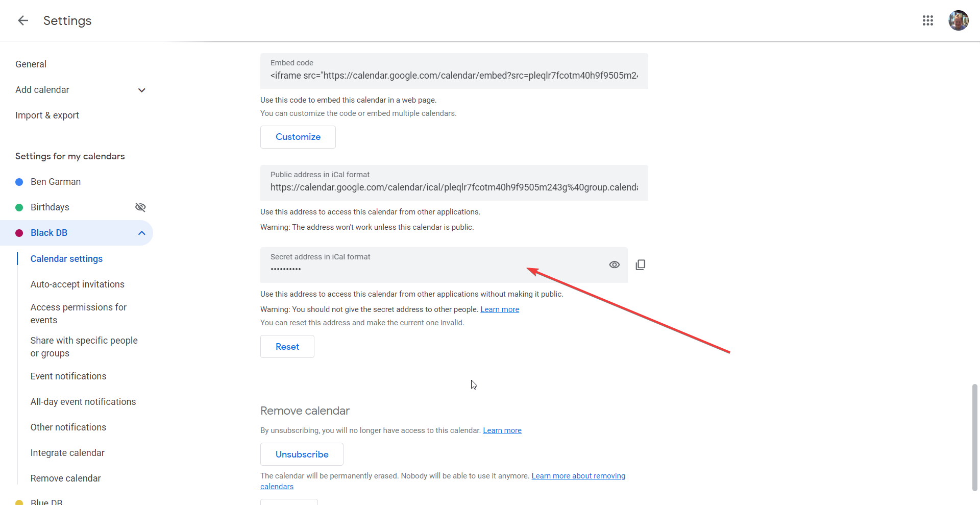
Task: Open Import & export settings
Action: (x=47, y=115)
